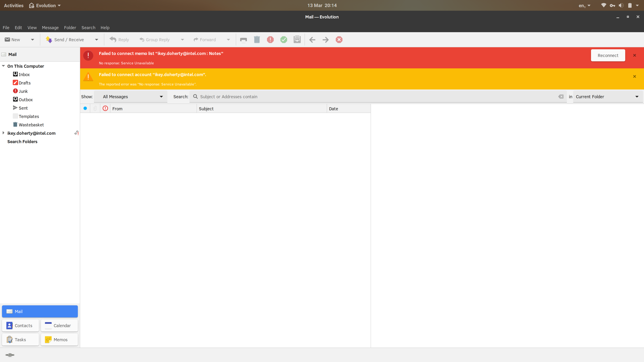Open the File menu
The width and height of the screenshot is (644, 362).
[x=6, y=28]
